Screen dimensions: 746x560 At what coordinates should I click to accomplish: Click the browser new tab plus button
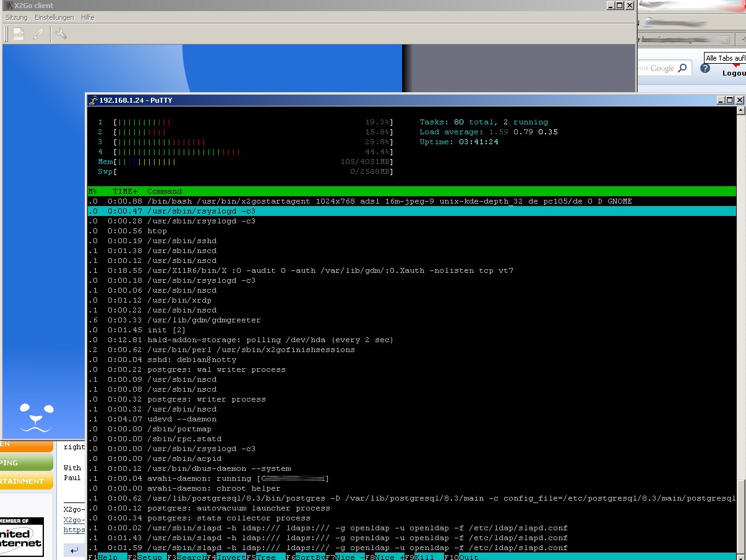point(743,40)
